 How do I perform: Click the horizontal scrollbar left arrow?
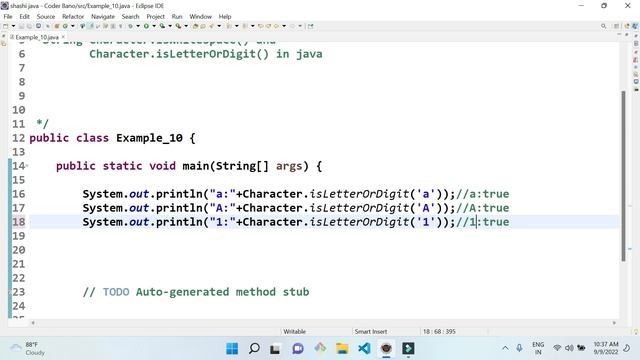[33, 323]
